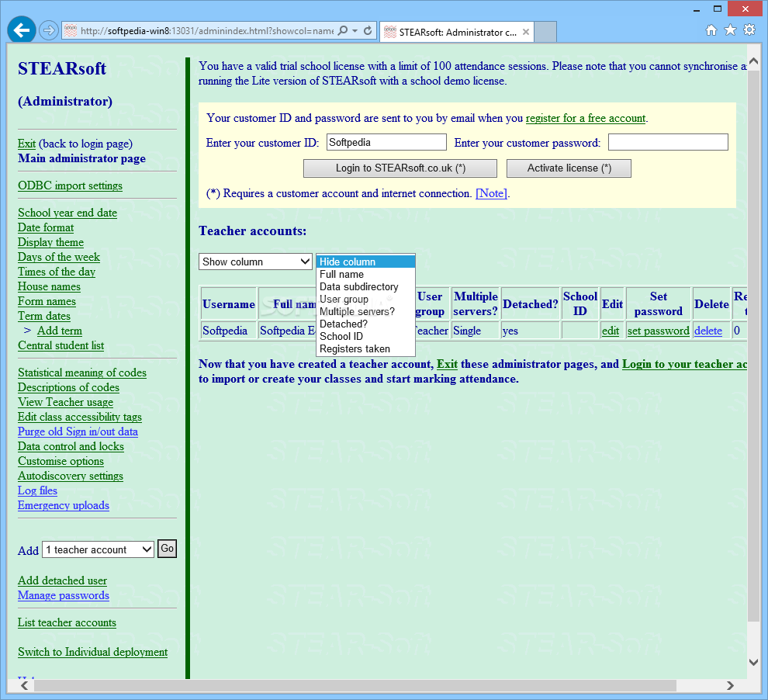Open Purge old Sign in/out data link

click(78, 431)
